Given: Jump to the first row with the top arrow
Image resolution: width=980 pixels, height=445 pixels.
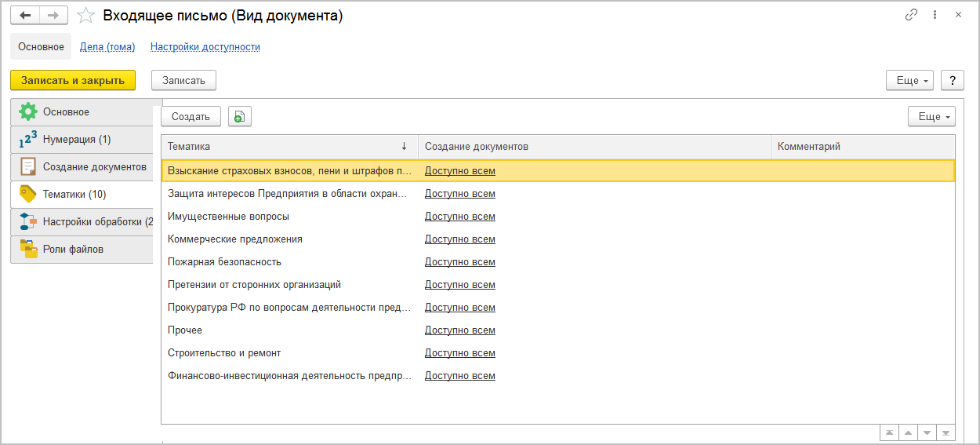Looking at the screenshot, I should pos(889,432).
